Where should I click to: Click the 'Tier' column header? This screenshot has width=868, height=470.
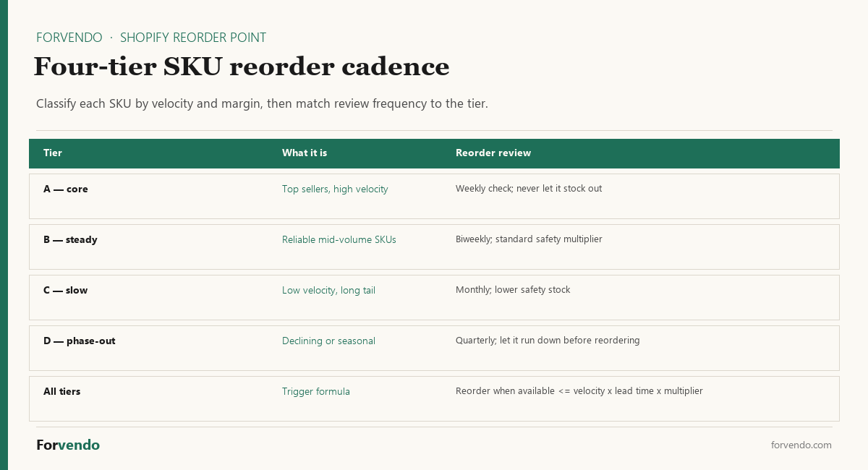coord(53,153)
